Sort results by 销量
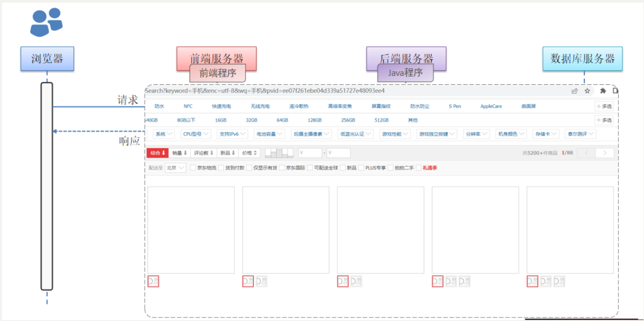The width and height of the screenshot is (644, 321). coord(179,153)
